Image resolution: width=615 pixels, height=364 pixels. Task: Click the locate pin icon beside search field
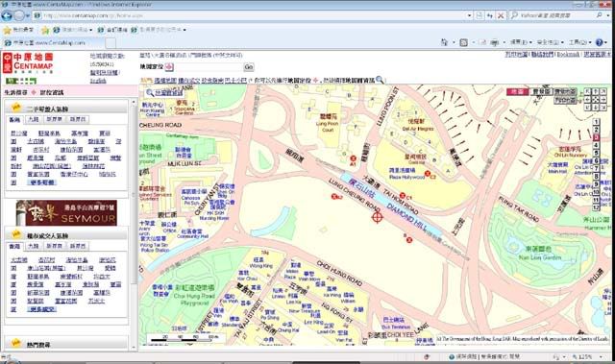point(169,67)
